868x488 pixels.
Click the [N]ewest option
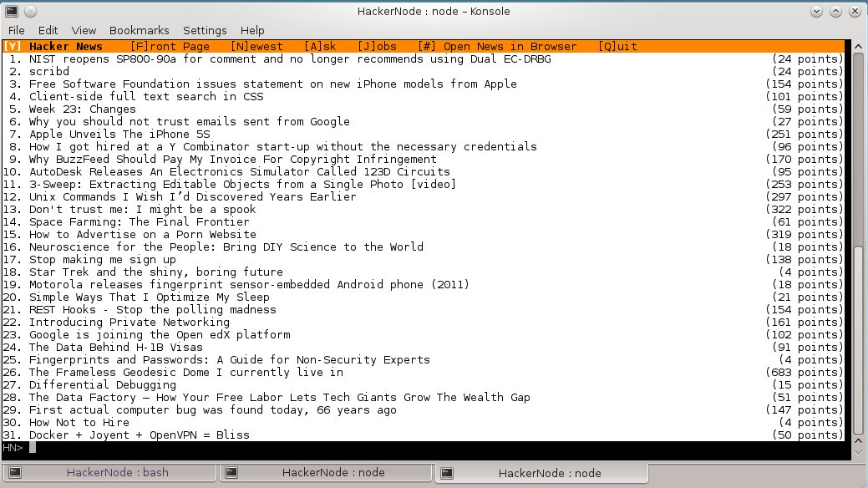pyautogui.click(x=256, y=47)
